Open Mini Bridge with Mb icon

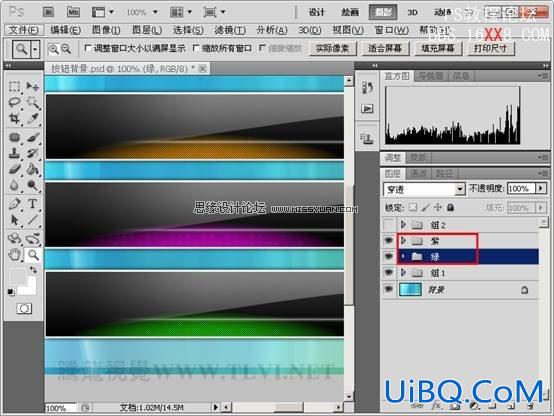tap(73, 12)
